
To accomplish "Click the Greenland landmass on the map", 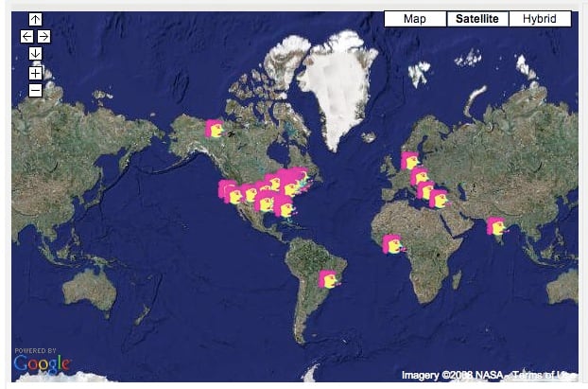I will (333, 90).
